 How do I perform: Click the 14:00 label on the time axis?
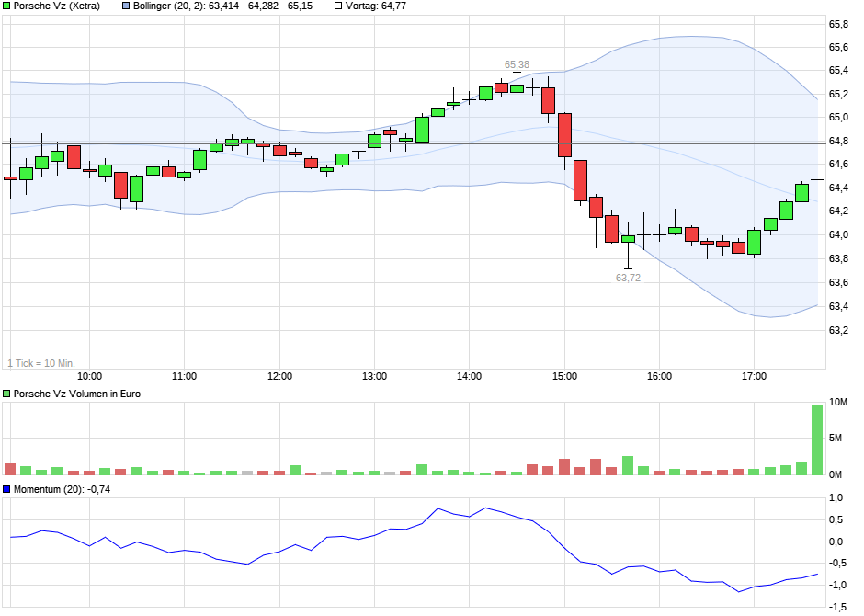pos(470,375)
